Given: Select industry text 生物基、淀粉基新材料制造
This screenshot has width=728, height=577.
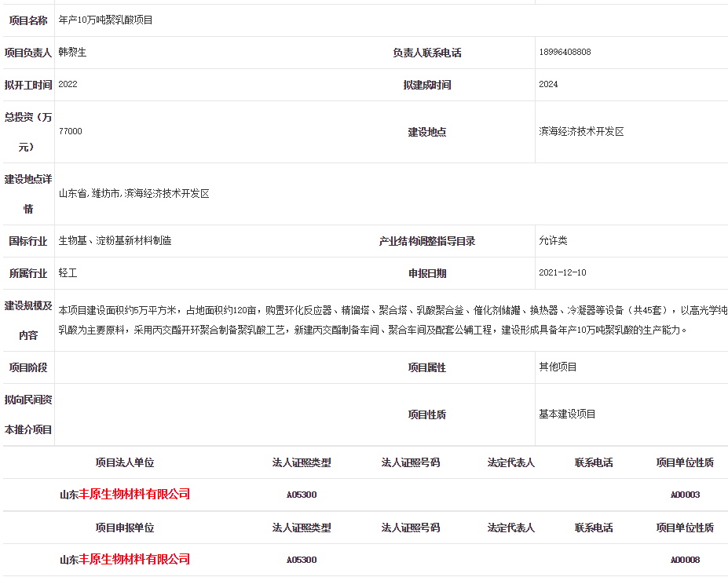Looking at the screenshot, I should click(x=115, y=240).
